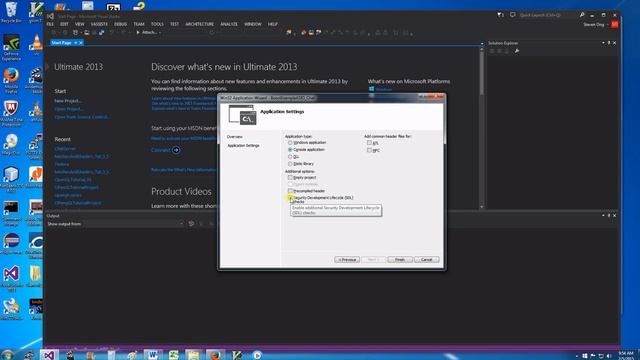The height and width of the screenshot is (360, 640).
Task: Select the Windows application radio button
Action: click(290, 143)
